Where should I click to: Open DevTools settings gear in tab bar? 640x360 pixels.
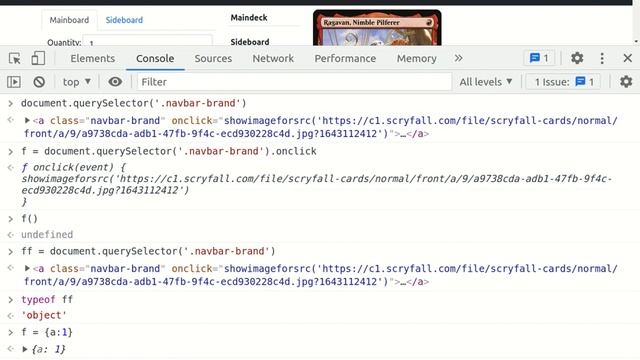(577, 58)
